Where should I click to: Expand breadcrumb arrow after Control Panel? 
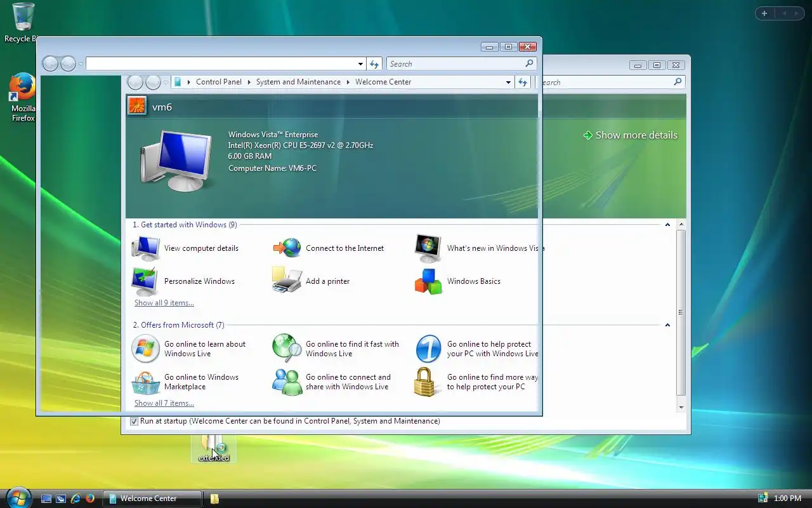[x=249, y=82]
